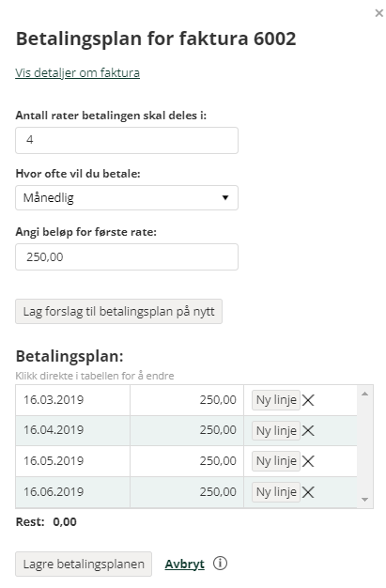Image resolution: width=386 pixels, height=588 pixels.
Task: Open Vis detaljer om faktura link
Action: 78,72
